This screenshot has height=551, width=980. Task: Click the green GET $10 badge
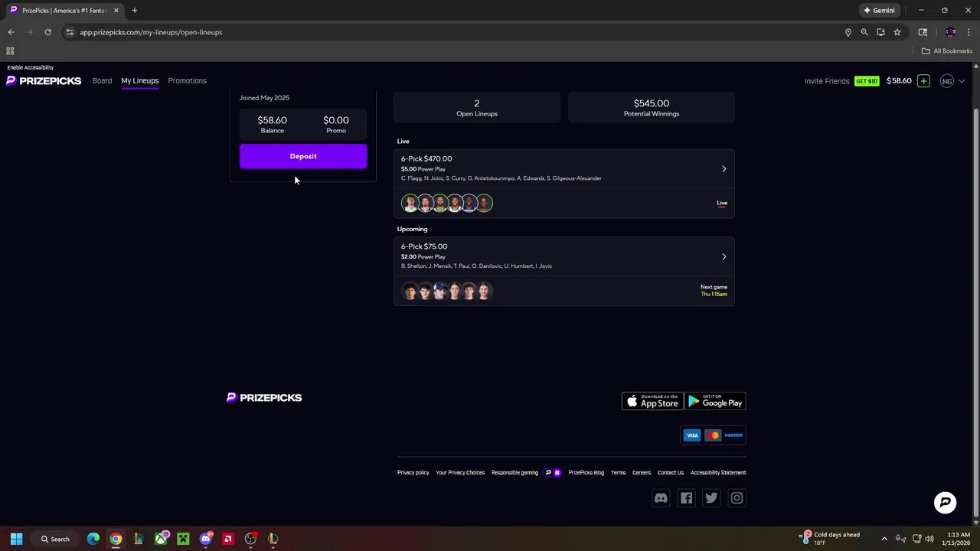867,81
